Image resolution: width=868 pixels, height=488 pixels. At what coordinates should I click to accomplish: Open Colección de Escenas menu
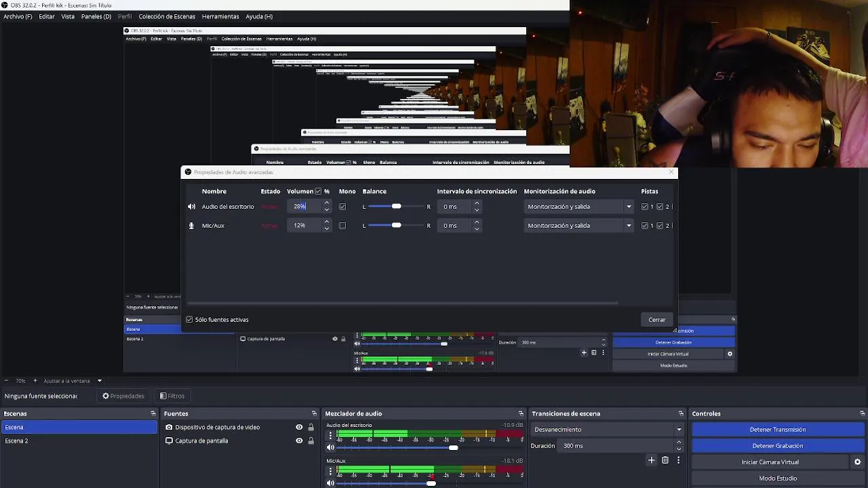pyautogui.click(x=167, y=16)
